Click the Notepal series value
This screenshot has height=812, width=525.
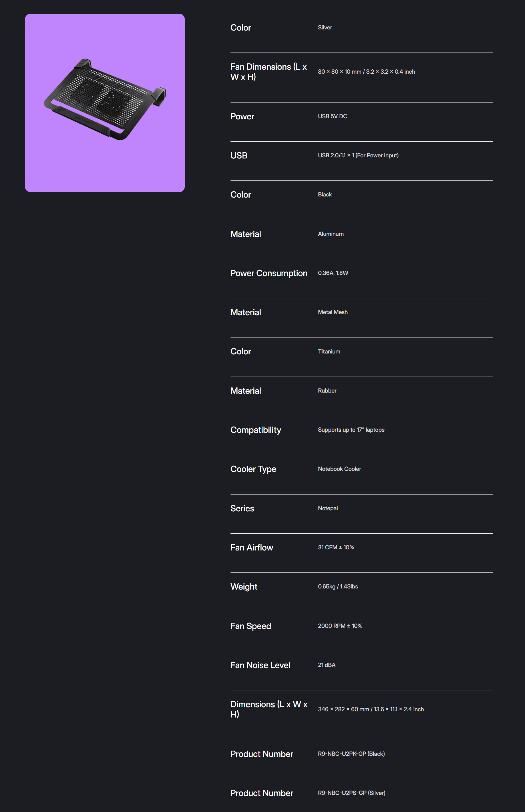pyautogui.click(x=328, y=508)
